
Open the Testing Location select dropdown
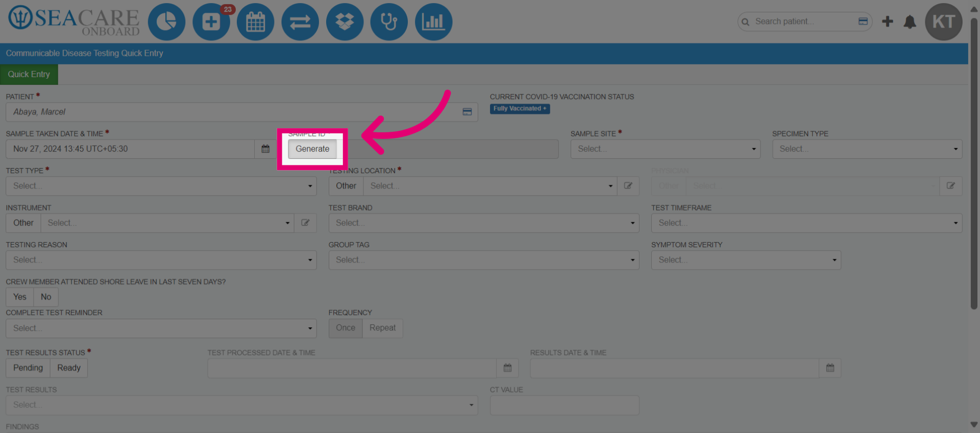point(490,186)
